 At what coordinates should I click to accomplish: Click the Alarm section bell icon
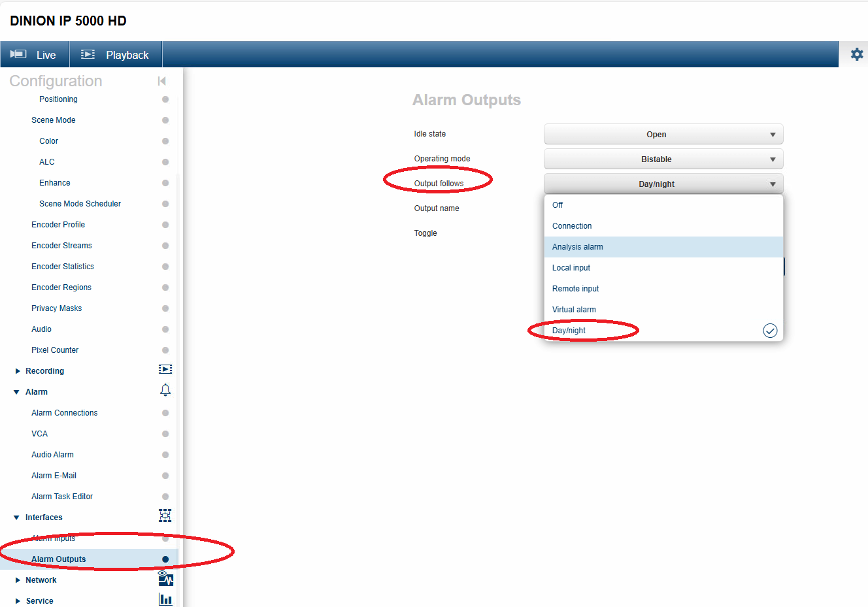tap(165, 390)
